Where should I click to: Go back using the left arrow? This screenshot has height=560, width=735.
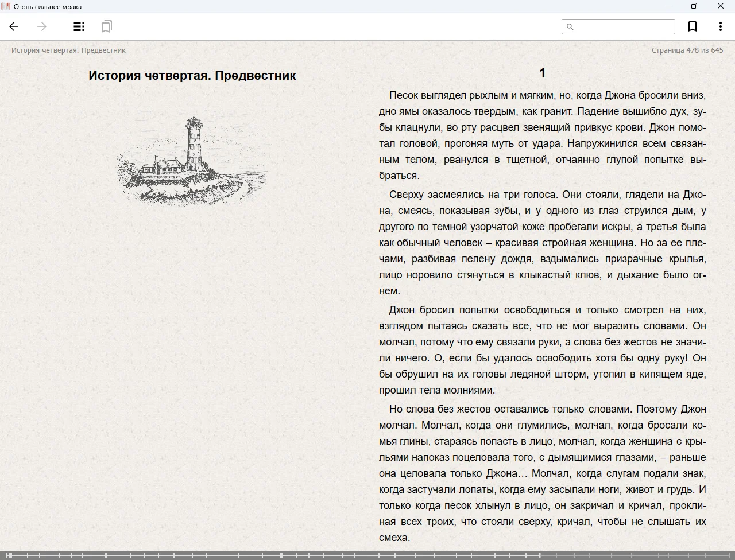coord(14,26)
